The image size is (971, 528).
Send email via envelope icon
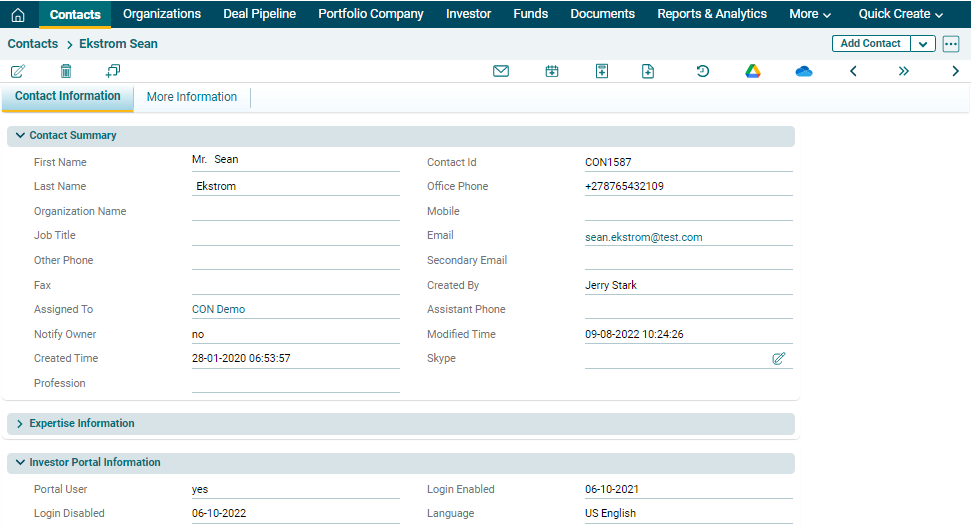point(501,71)
